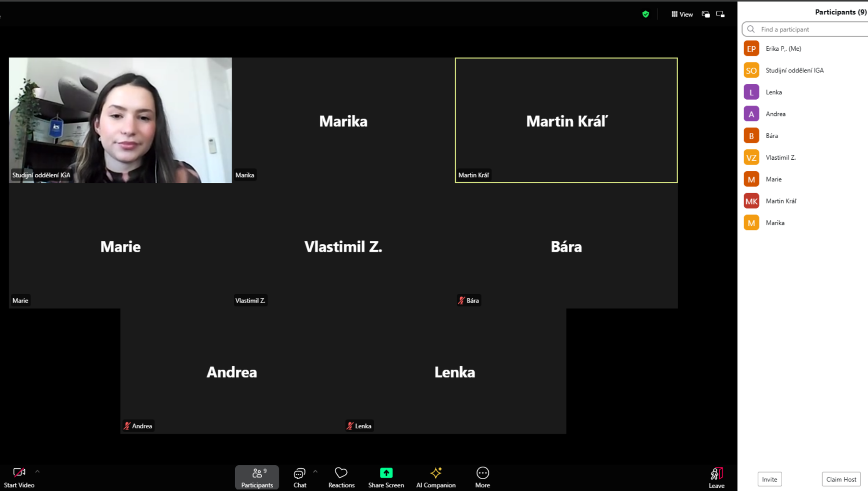Open the Reactions heart icon
This screenshot has width=868, height=491.
(x=341, y=473)
